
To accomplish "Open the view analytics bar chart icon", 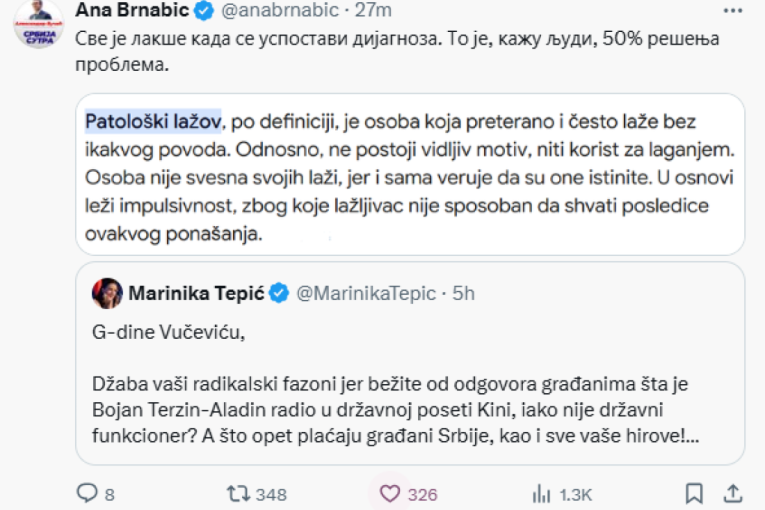I will pos(541,493).
